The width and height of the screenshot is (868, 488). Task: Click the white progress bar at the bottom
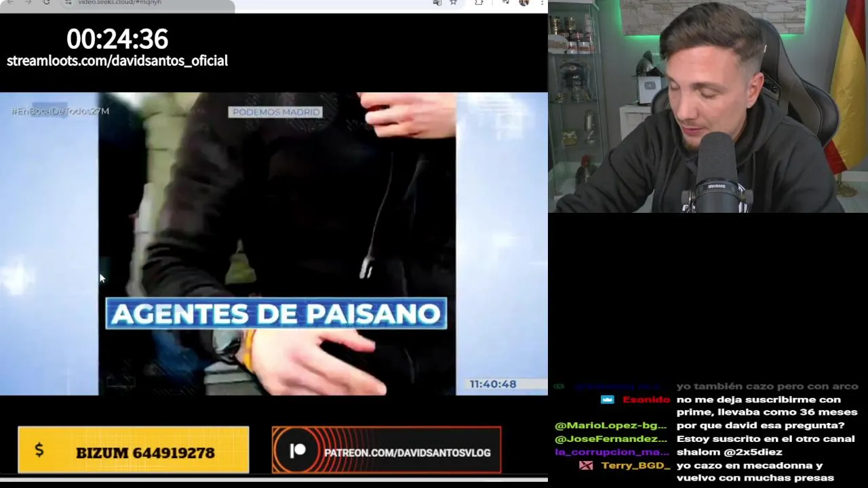coord(274,479)
